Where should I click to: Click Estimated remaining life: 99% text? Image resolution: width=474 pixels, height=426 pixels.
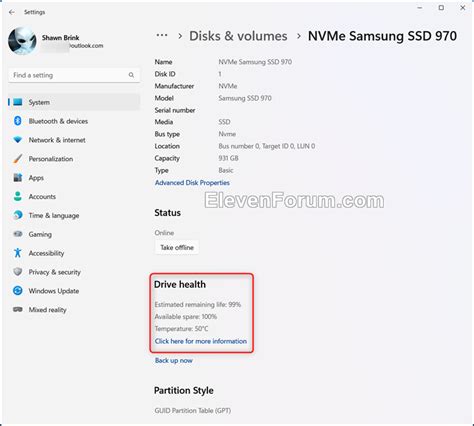coord(198,304)
